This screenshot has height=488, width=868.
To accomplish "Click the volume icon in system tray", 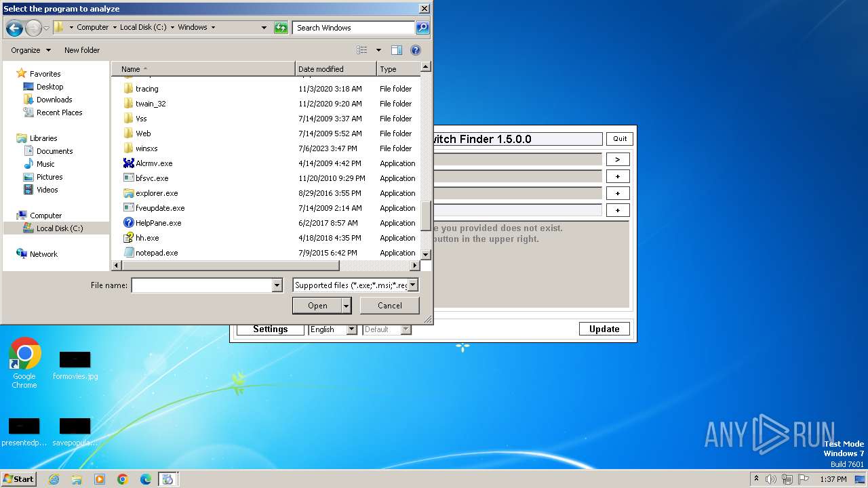I will [770, 479].
